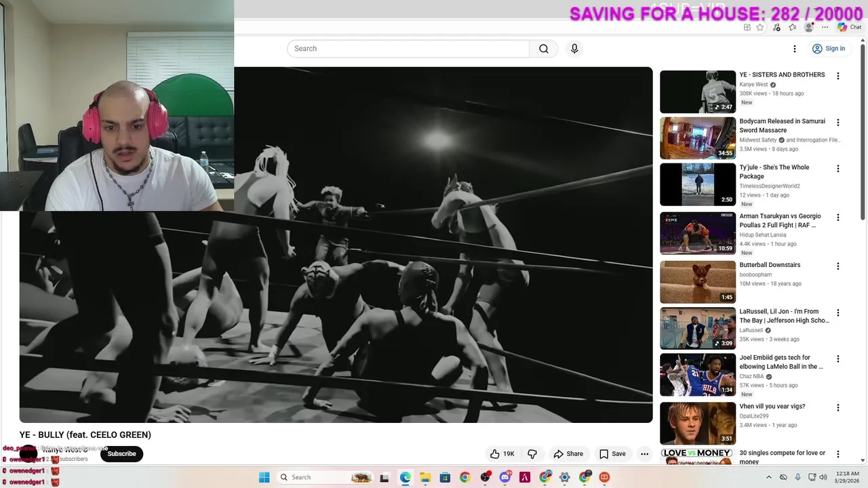The image size is (868, 488).
Task: Open File Explorer on taskbar
Action: coord(425,477)
